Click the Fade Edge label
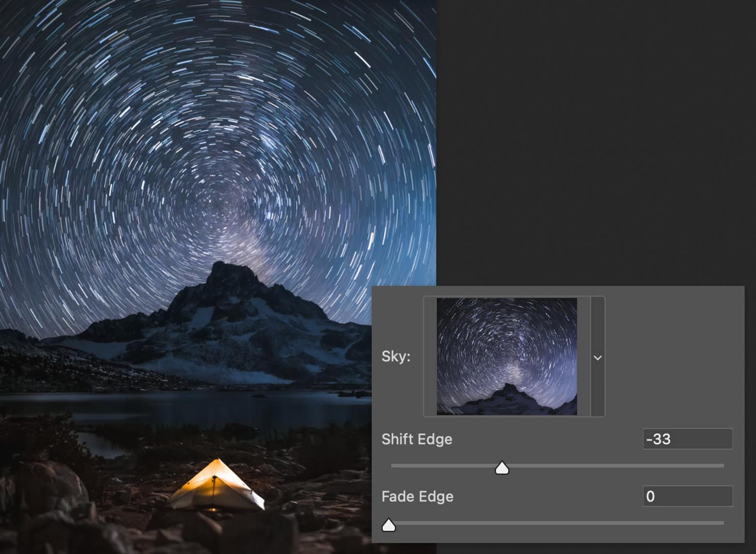The height and width of the screenshot is (554, 756). 417,496
